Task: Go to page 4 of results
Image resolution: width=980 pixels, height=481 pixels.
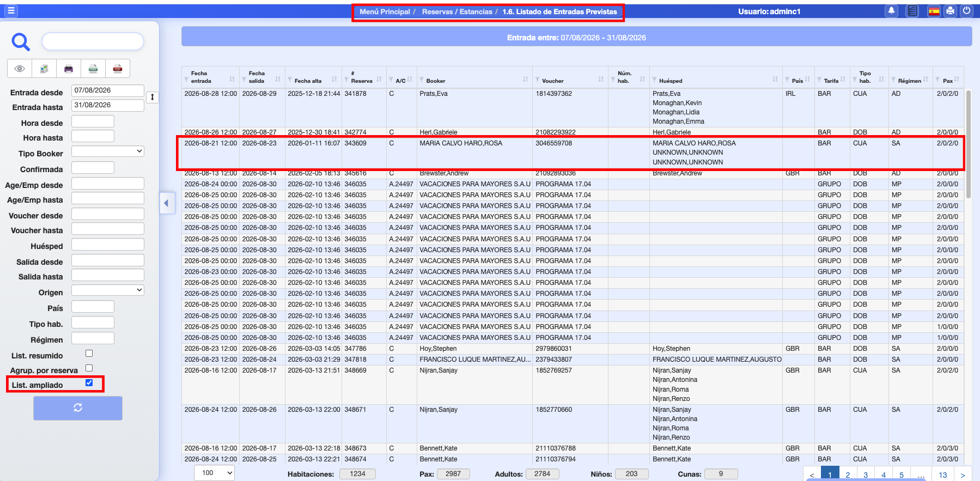Action: (x=884, y=474)
